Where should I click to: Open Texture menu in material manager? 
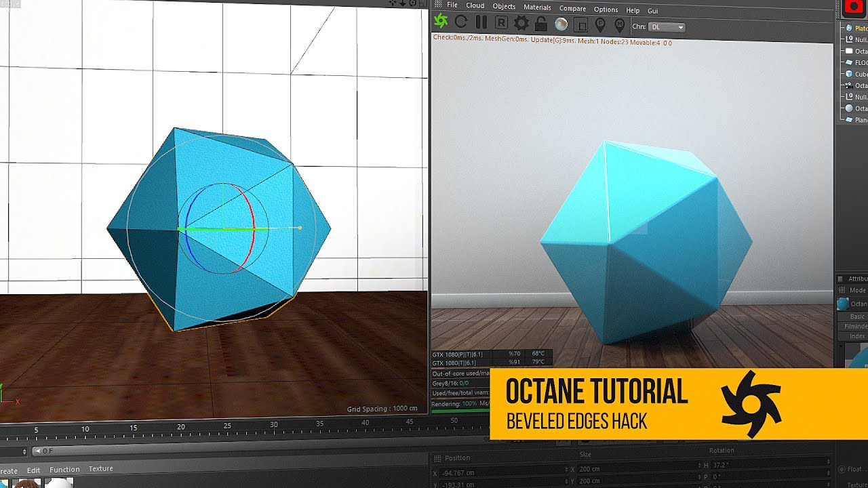[x=100, y=468]
